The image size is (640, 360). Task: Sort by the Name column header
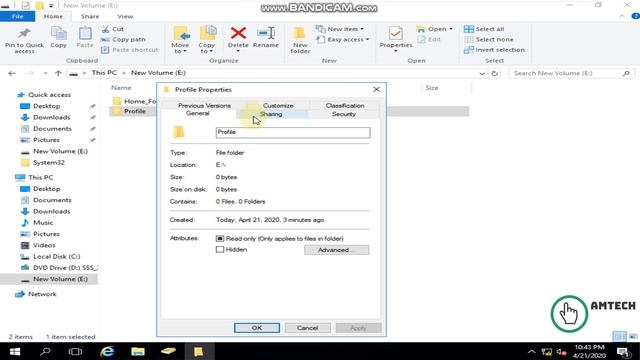121,88
